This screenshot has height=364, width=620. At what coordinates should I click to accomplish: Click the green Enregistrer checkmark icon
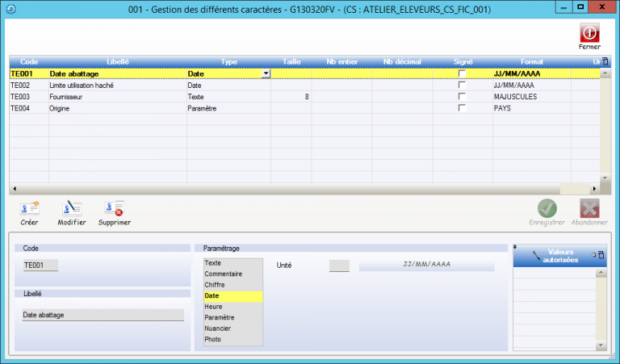click(x=547, y=208)
